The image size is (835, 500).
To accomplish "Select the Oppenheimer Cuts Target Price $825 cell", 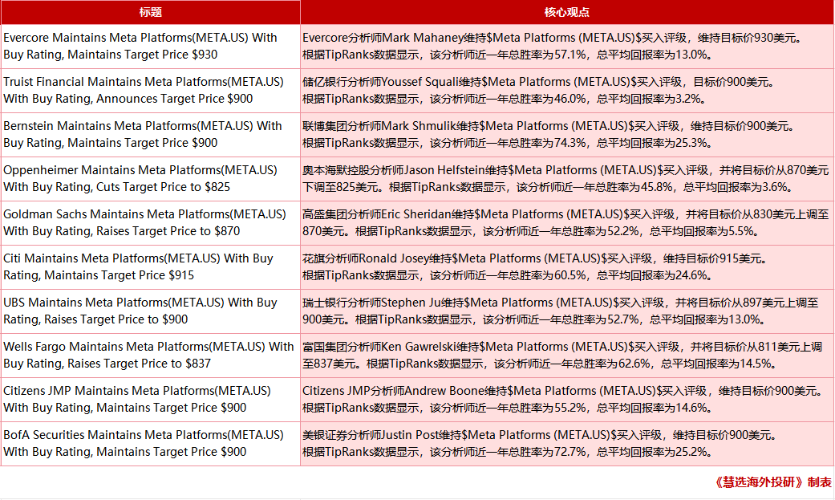I will (x=151, y=179).
